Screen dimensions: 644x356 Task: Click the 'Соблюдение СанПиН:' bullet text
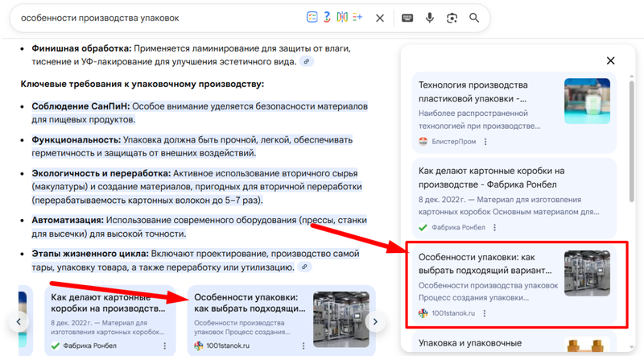tap(80, 106)
